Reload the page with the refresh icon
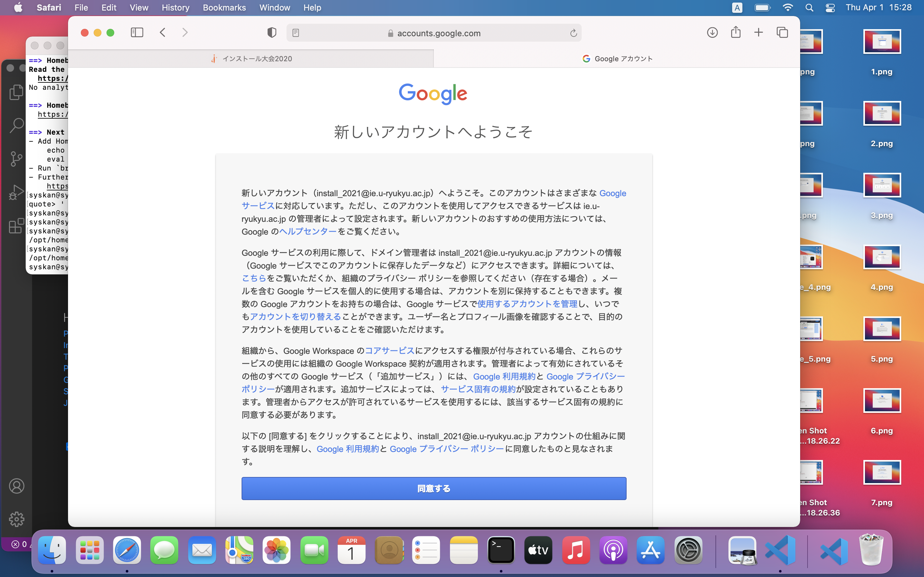 573,33
